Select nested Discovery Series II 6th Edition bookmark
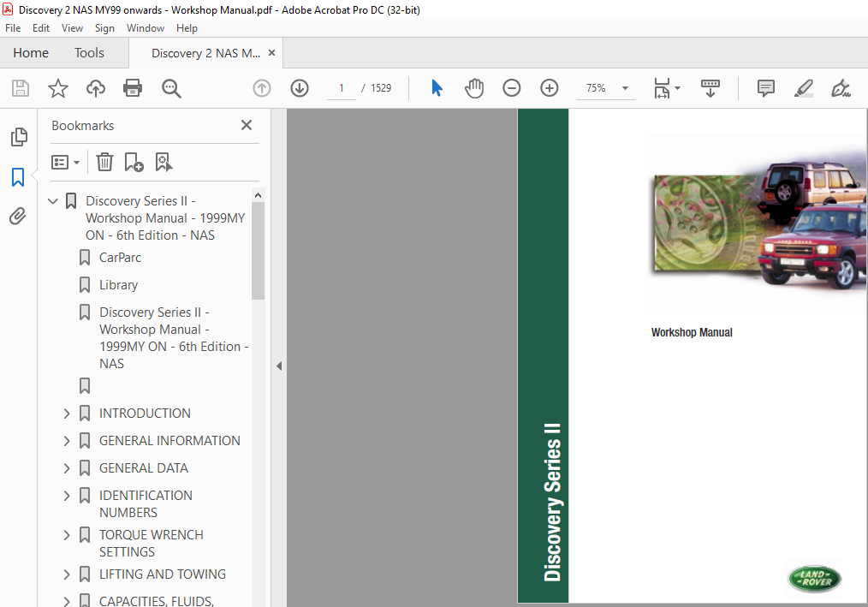The height and width of the screenshot is (607, 868). coord(174,338)
